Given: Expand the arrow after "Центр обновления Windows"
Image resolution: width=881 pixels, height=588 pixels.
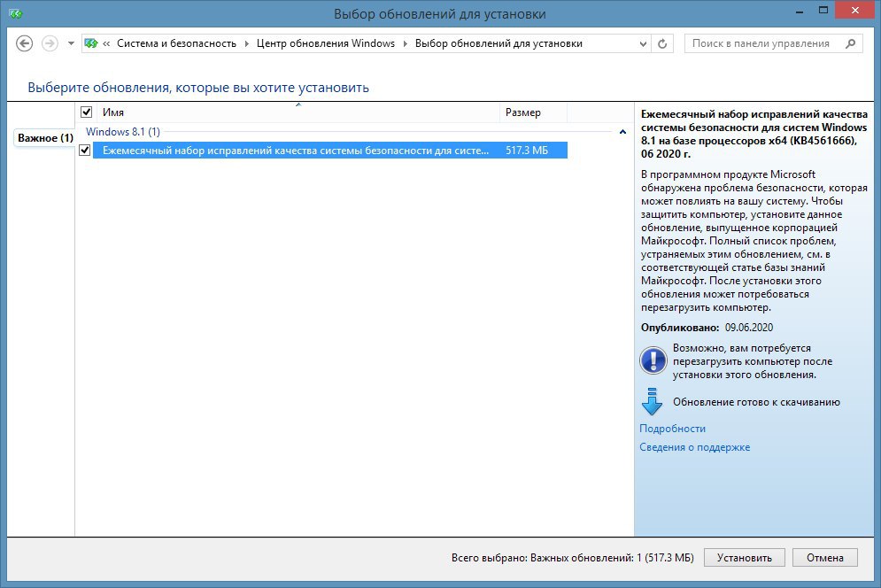Looking at the screenshot, I should [406, 43].
